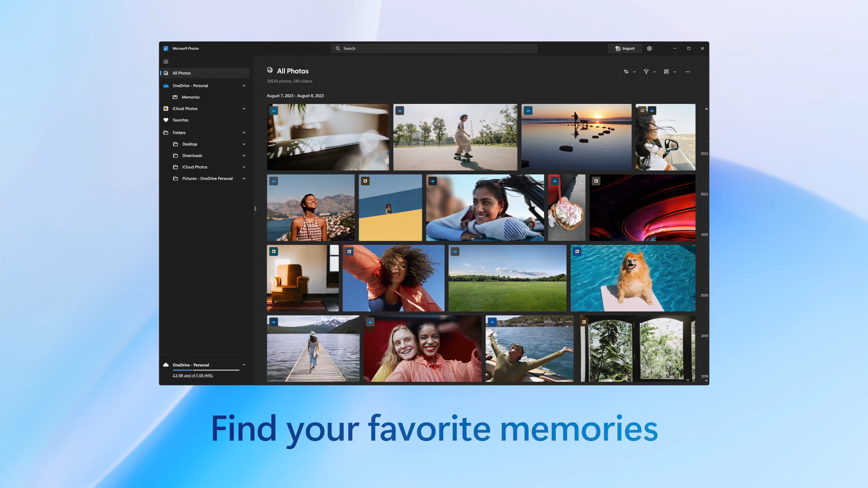
Task: Open the Favorites section
Action: (x=180, y=120)
